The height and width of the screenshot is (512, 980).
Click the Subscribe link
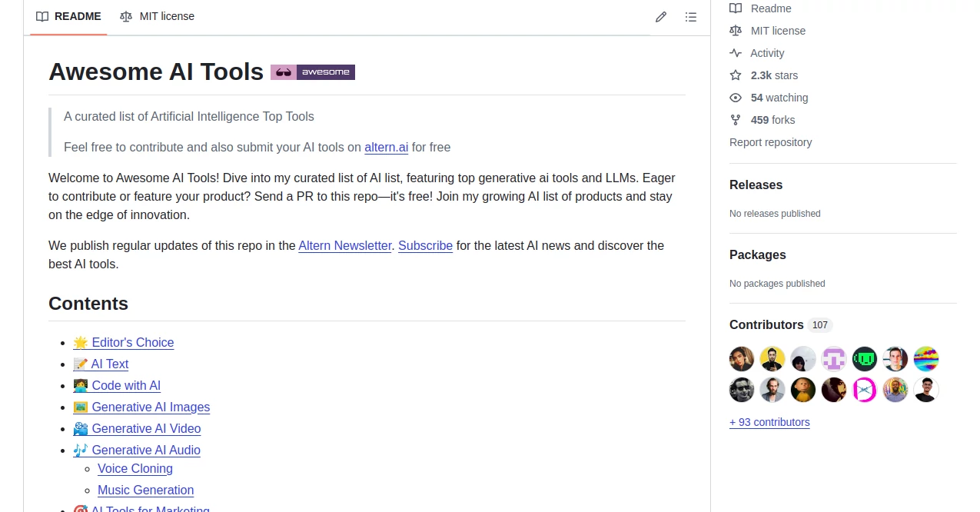tap(425, 245)
